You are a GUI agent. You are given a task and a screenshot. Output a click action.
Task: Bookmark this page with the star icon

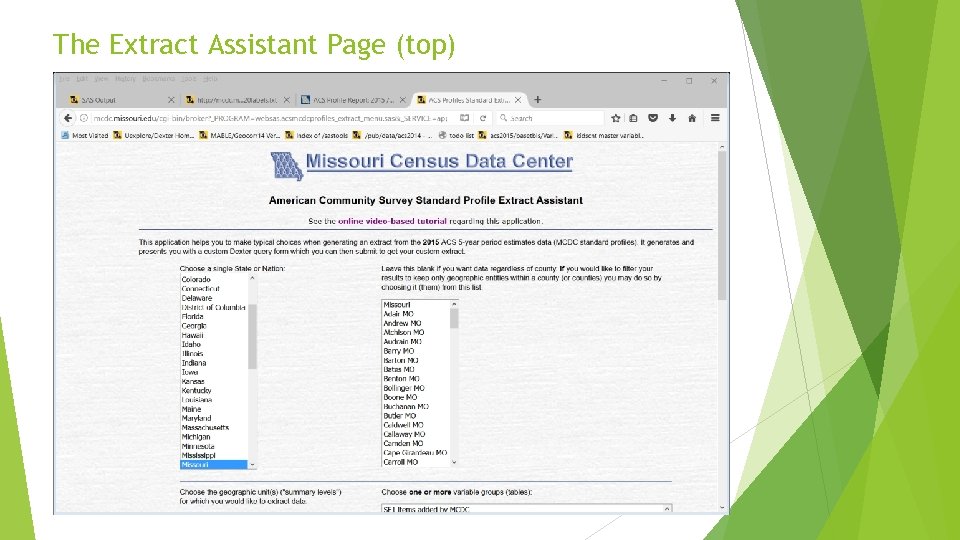[615, 118]
